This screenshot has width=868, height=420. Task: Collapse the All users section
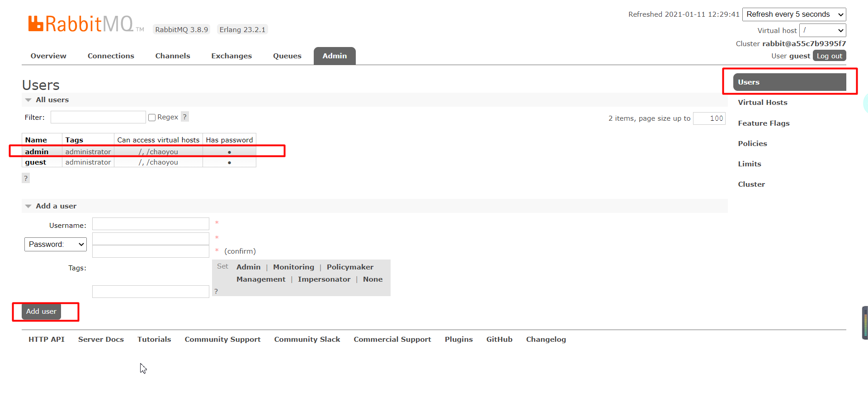click(52, 100)
